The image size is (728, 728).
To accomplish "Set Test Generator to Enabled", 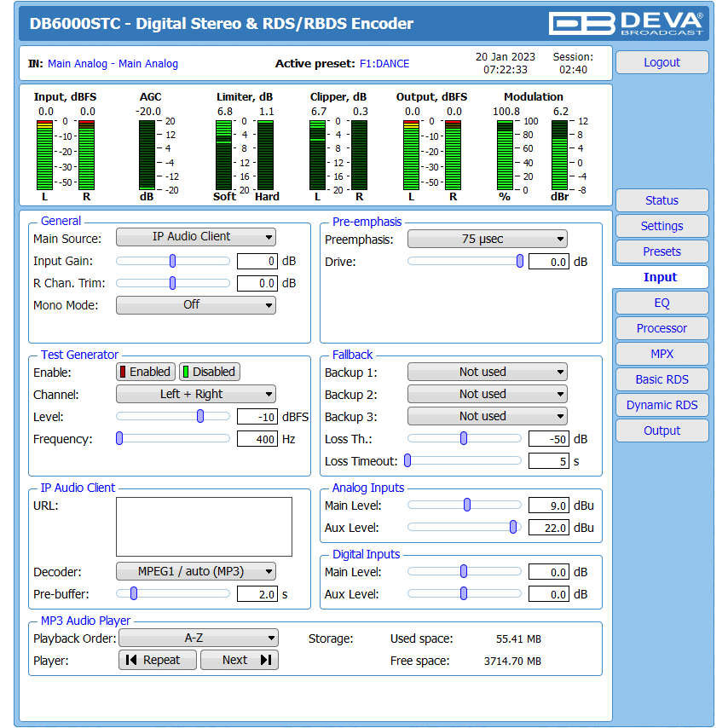I will click(x=145, y=372).
